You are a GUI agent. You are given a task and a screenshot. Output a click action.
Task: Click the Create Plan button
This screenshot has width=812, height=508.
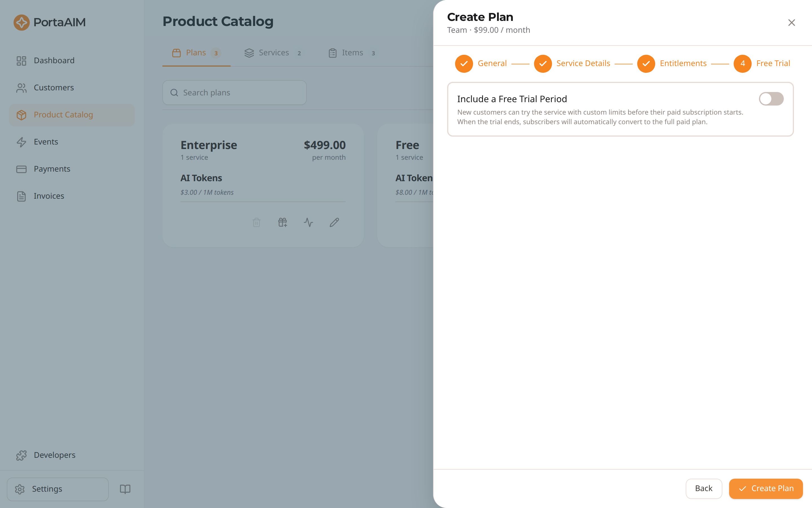[x=766, y=489]
